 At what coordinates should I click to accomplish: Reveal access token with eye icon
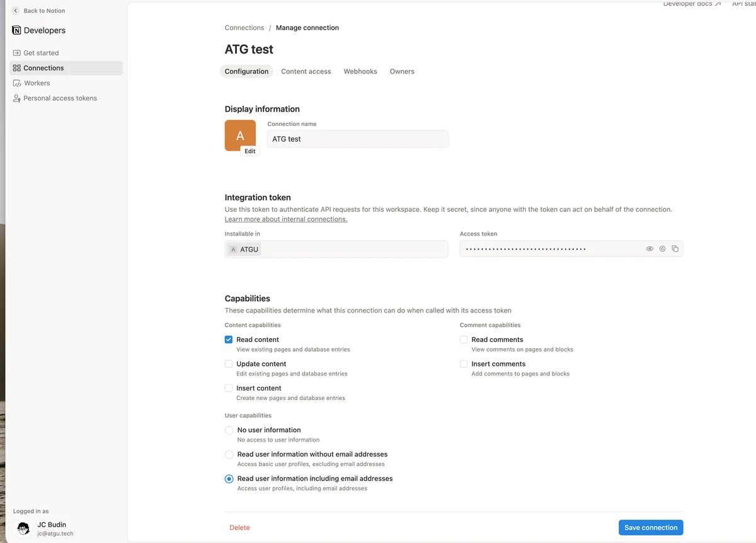[650, 249]
